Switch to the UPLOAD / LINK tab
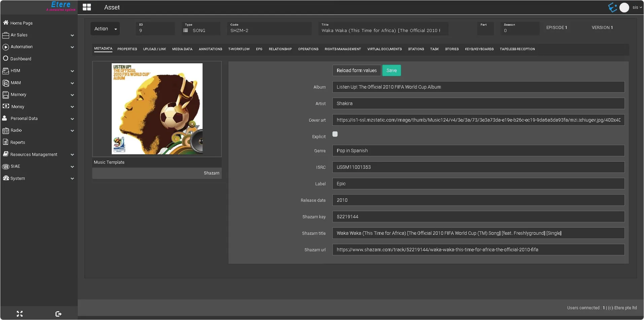Image resolution: width=644 pixels, height=320 pixels. (154, 49)
